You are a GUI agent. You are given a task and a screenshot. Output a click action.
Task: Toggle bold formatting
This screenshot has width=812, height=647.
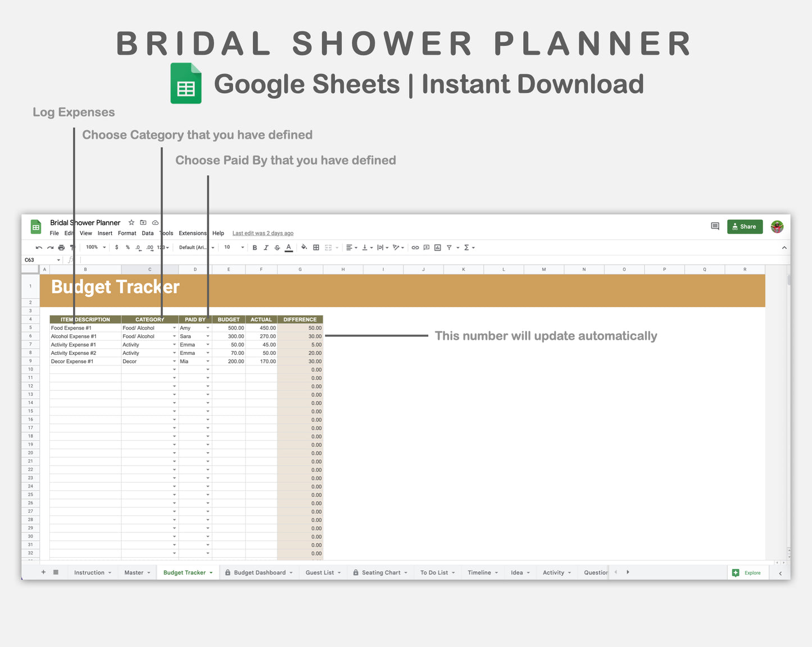(x=255, y=247)
